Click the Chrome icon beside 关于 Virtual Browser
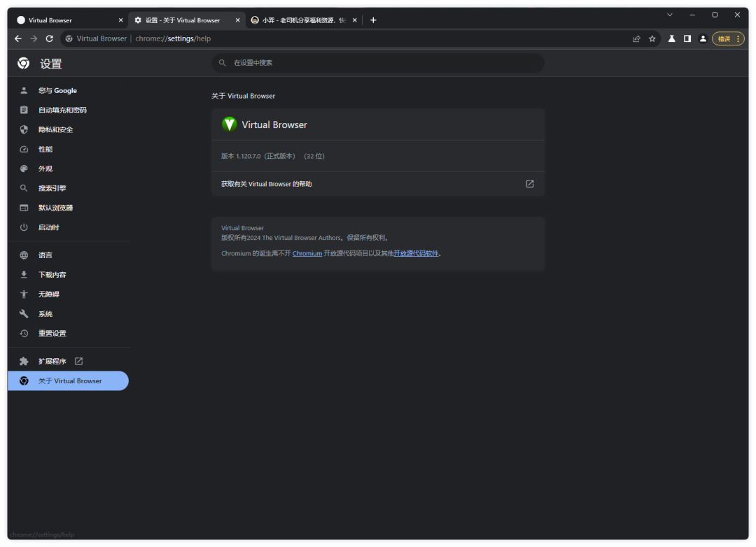The width and height of the screenshot is (756, 547). coord(24,381)
